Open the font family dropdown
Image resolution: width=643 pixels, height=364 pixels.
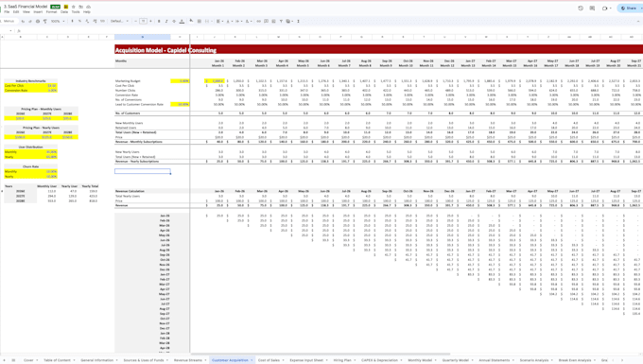[x=120, y=21]
